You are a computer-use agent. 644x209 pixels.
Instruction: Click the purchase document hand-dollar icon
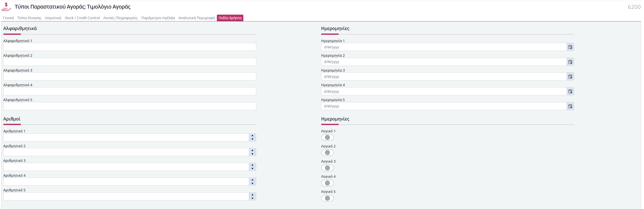tap(6, 7)
